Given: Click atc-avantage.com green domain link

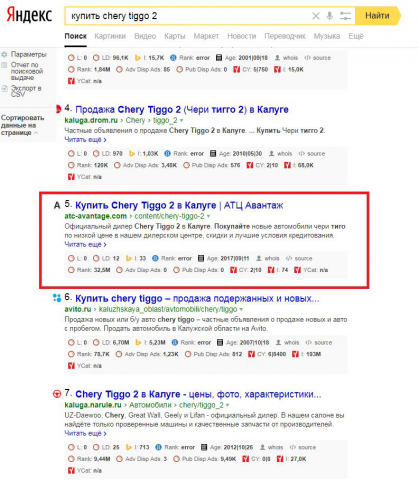Looking at the screenshot, I should (96, 216).
